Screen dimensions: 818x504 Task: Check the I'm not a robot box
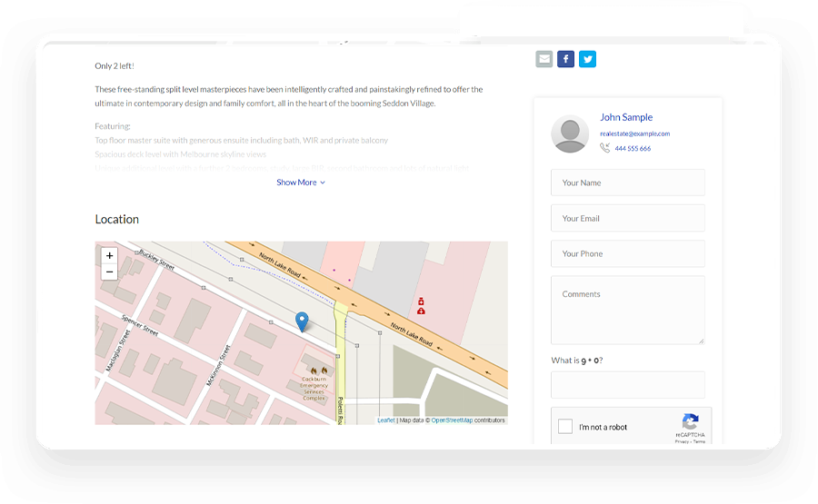pos(565,427)
